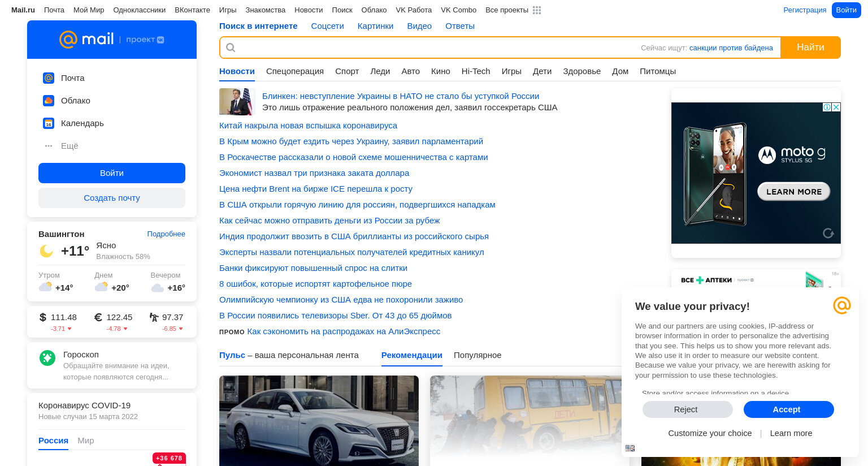Click the Mail.ru @ logo banner
Screen dimensions: 868x466
(112, 40)
